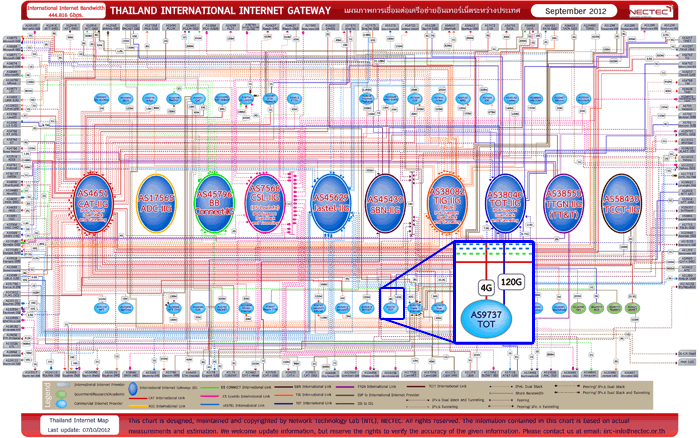Click the green BB CONNECT International Link swatch
This screenshot has width=700, height=438.
pos(210,387)
